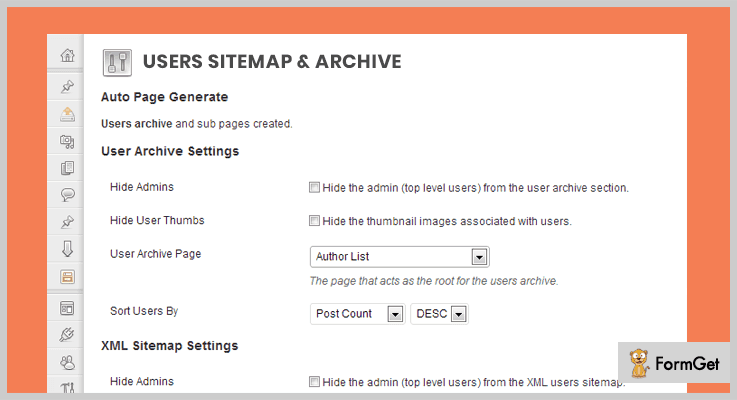This screenshot has width=737, height=400.
Task: Click the settings sliders icon beside title
Action: tap(117, 63)
